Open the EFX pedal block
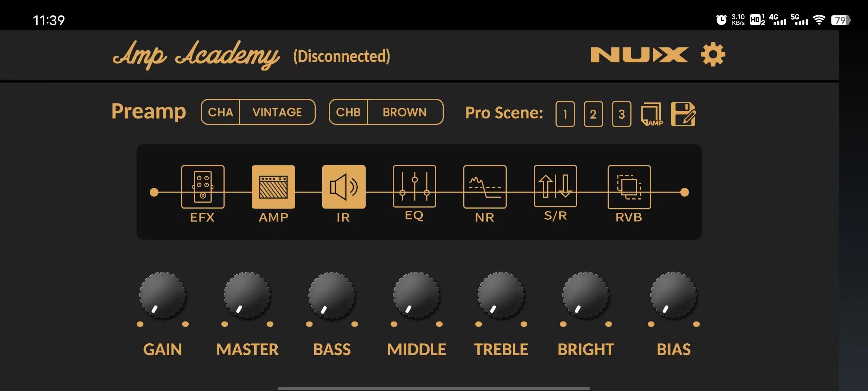This screenshot has height=391, width=868. pyautogui.click(x=203, y=187)
